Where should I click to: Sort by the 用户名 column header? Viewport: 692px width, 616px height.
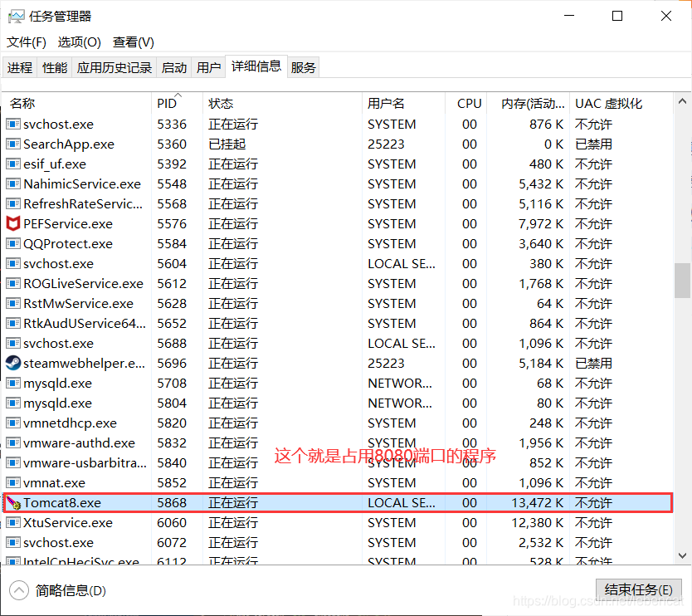pos(403,103)
